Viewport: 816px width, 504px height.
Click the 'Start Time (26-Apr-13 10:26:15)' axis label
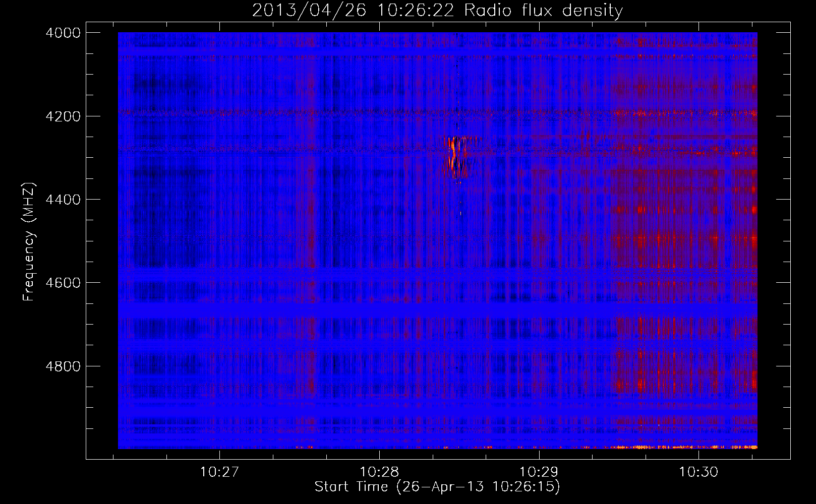pyautogui.click(x=437, y=487)
